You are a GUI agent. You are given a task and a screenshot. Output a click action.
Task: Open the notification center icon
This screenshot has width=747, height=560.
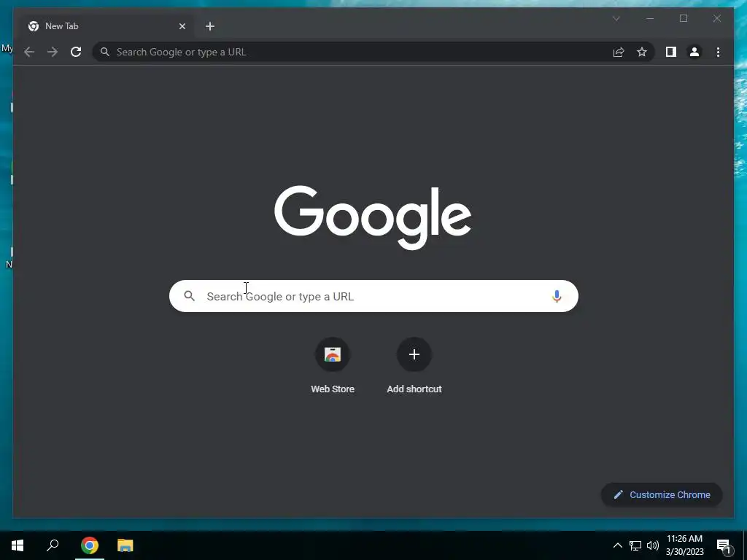coord(724,546)
